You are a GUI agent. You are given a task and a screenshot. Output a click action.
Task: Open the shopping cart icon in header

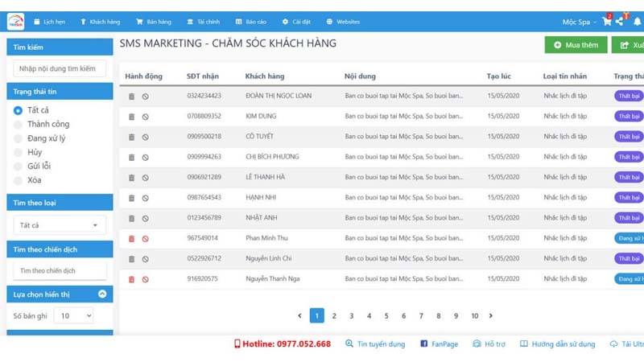pyautogui.click(x=607, y=22)
